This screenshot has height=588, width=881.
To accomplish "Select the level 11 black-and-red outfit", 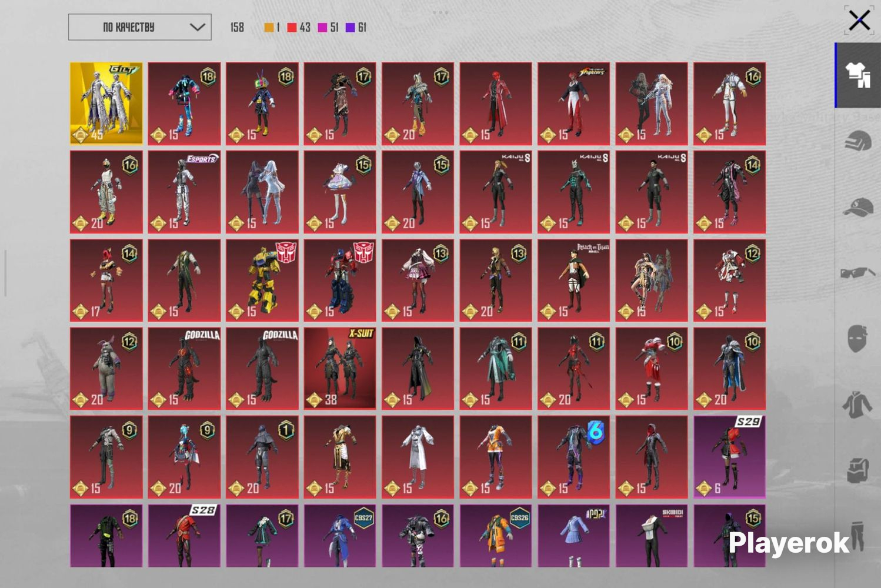I will click(573, 368).
